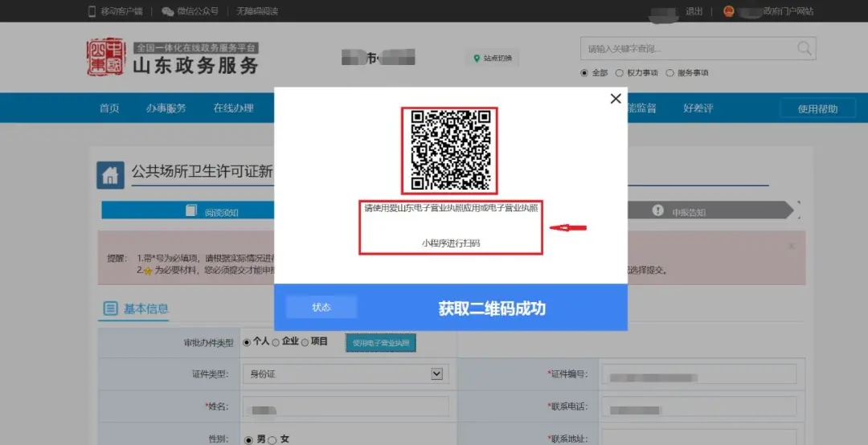Click the 站点切换 location pin icon
The width and height of the screenshot is (868, 445).
[x=477, y=59]
